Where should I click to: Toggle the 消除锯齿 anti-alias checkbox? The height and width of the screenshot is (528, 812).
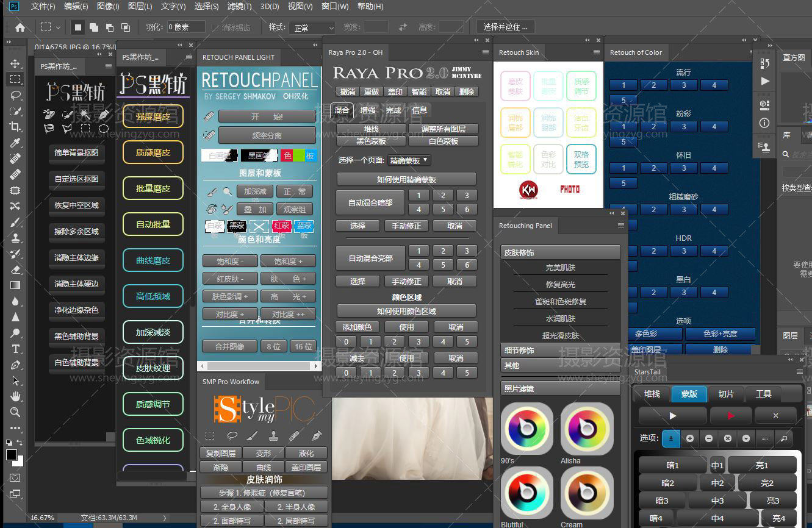tap(215, 27)
